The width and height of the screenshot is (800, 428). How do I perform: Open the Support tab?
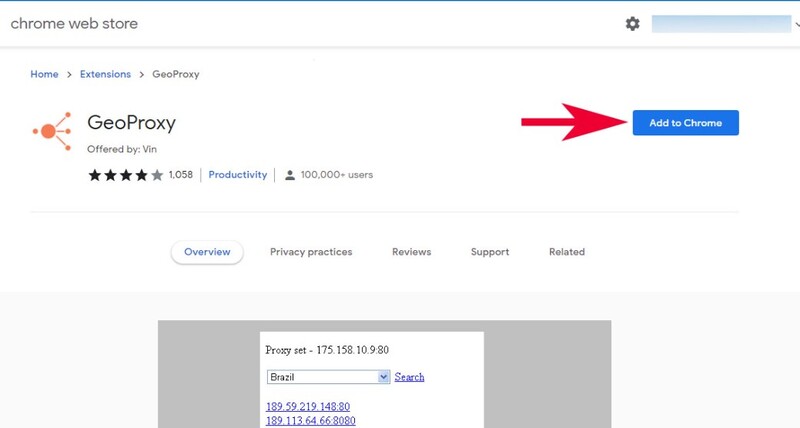click(x=490, y=252)
